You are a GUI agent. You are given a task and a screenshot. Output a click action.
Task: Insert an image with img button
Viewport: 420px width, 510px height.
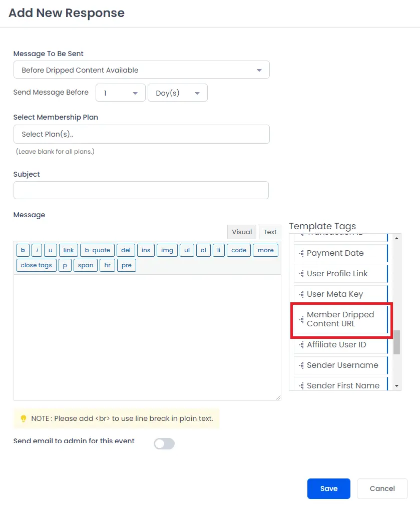[167, 250]
